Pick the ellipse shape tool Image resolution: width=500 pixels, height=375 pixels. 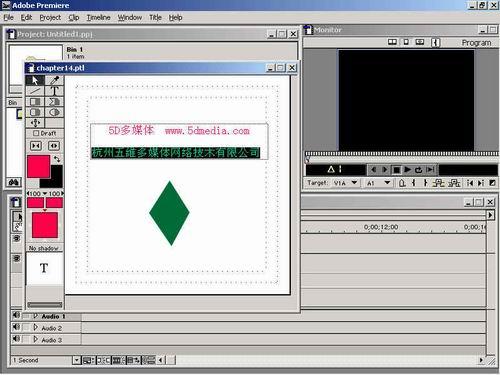coord(54,112)
